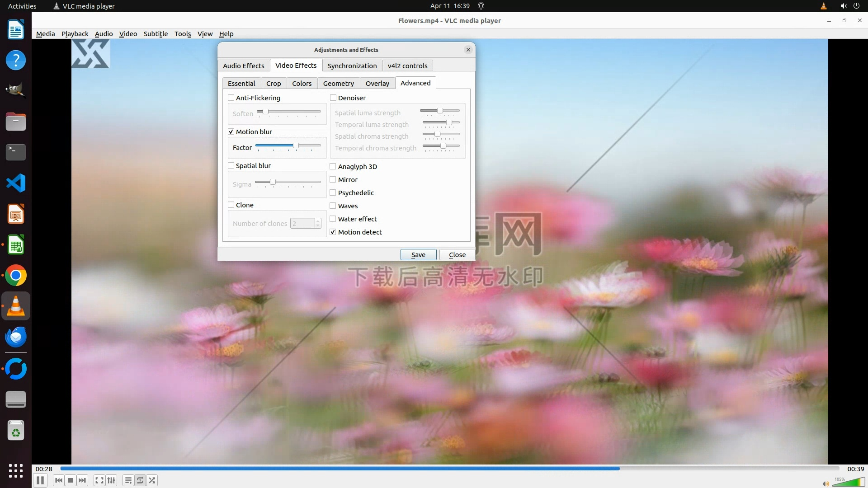Toggle the playlist view
This screenshot has height=488, width=868.
click(128, 480)
